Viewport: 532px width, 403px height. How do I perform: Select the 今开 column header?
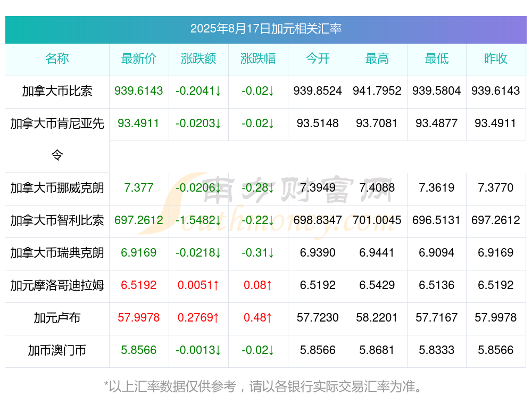point(318,59)
